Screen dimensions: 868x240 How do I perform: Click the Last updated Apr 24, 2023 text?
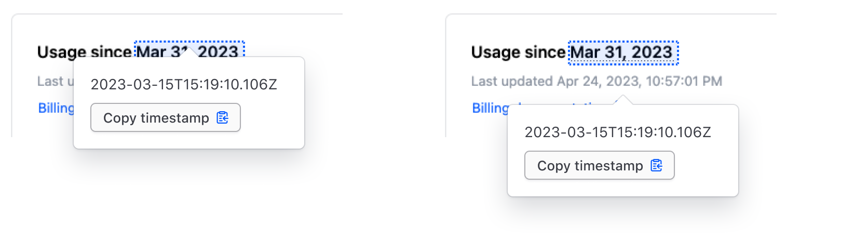(596, 82)
